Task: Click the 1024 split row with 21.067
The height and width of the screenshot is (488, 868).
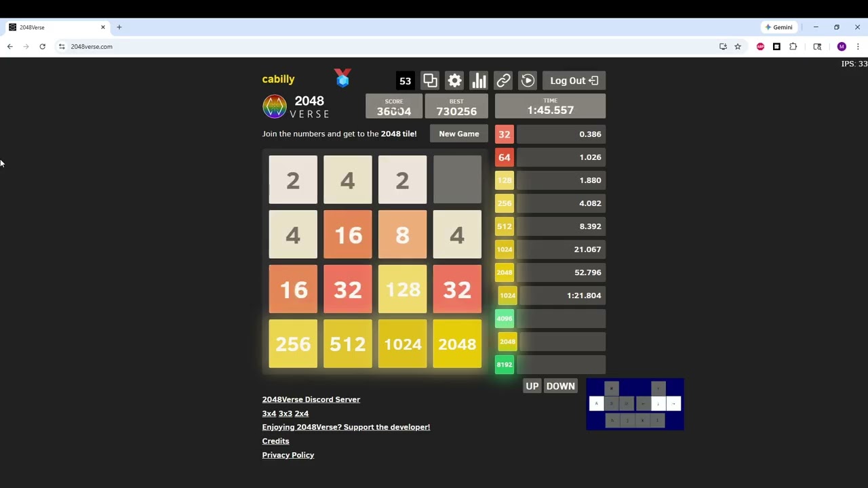Action: [x=550, y=249]
